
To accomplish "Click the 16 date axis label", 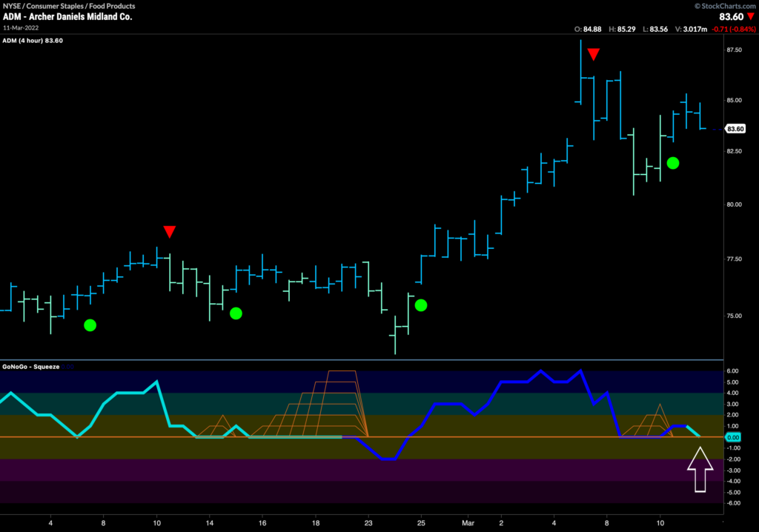I will (x=262, y=523).
